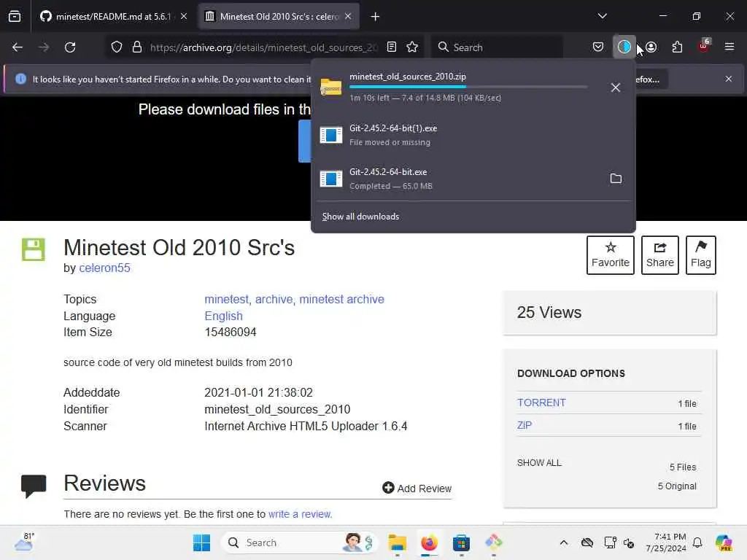
Task: Click the network status tray icon
Action: point(610,542)
